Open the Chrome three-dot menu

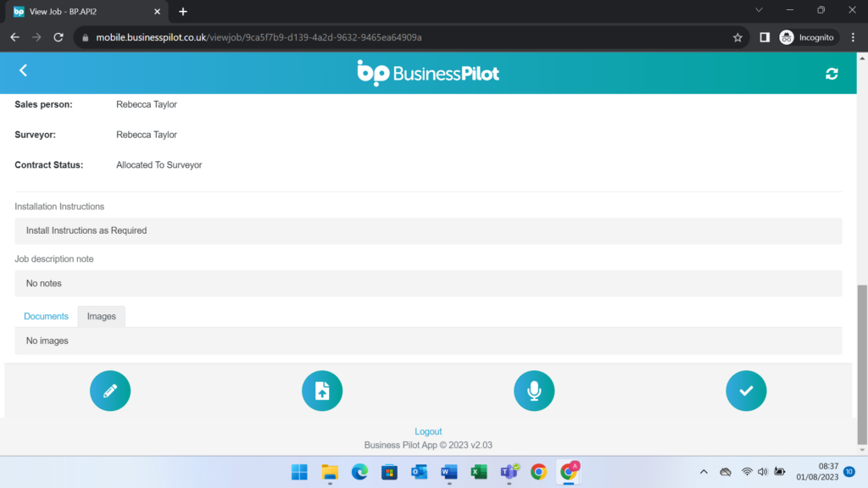click(852, 37)
